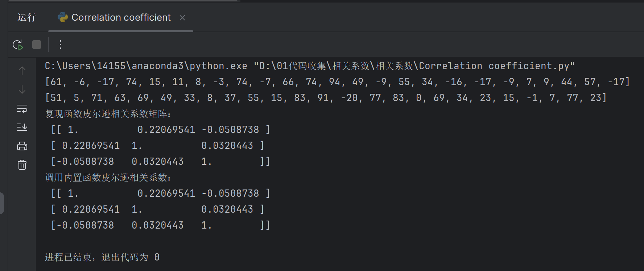The height and width of the screenshot is (271, 644).
Task: Clear all console output
Action: pyautogui.click(x=22, y=165)
